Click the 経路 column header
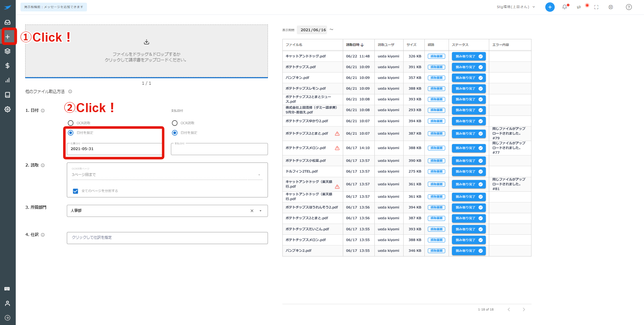Viewport: 644px width, 325px height. click(431, 45)
